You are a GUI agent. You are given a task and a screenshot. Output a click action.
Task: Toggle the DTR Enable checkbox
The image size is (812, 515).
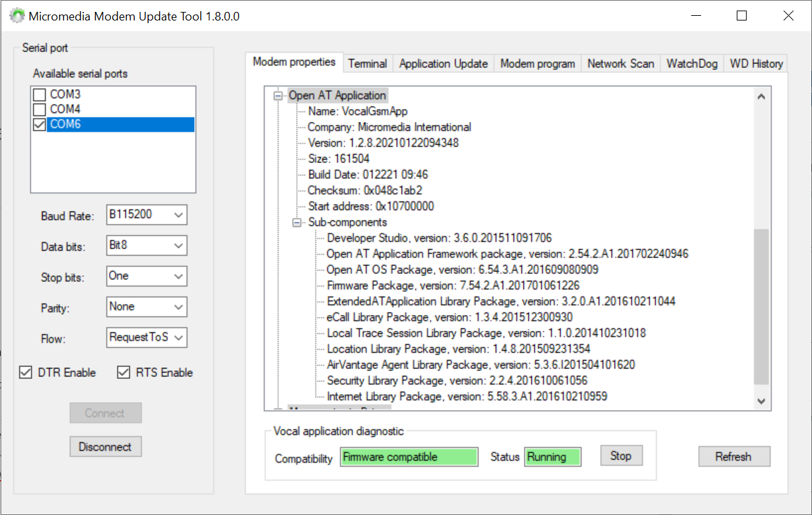[x=26, y=373]
